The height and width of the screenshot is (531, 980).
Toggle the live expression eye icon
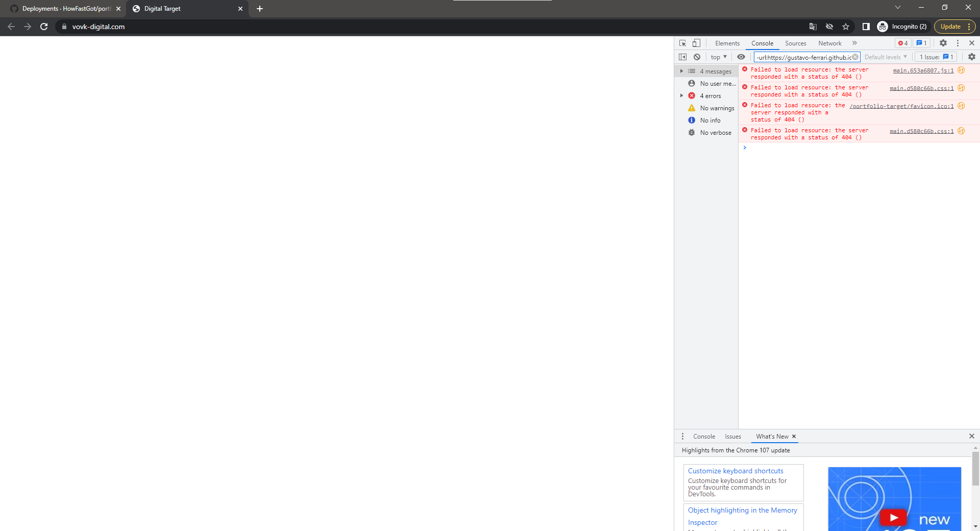pos(741,57)
